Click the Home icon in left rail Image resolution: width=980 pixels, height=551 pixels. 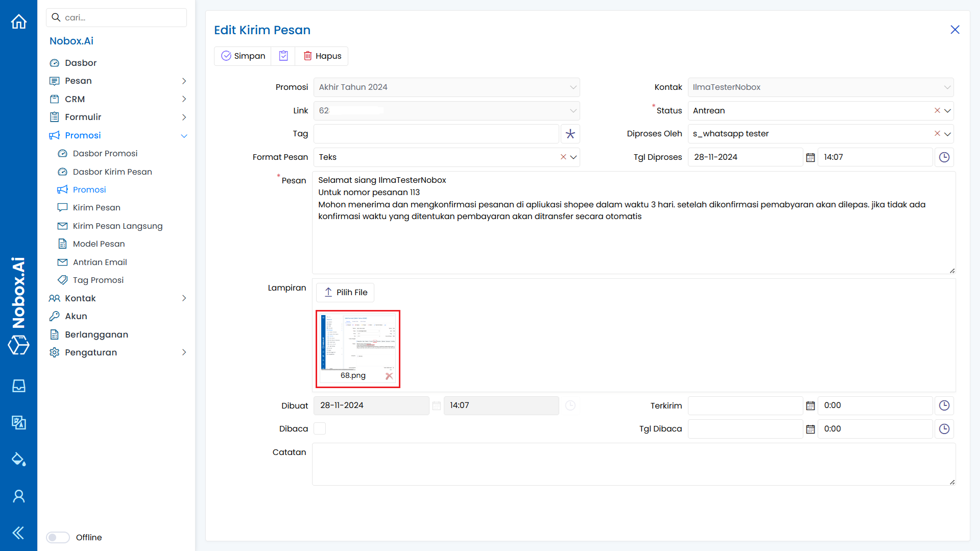click(x=18, y=21)
